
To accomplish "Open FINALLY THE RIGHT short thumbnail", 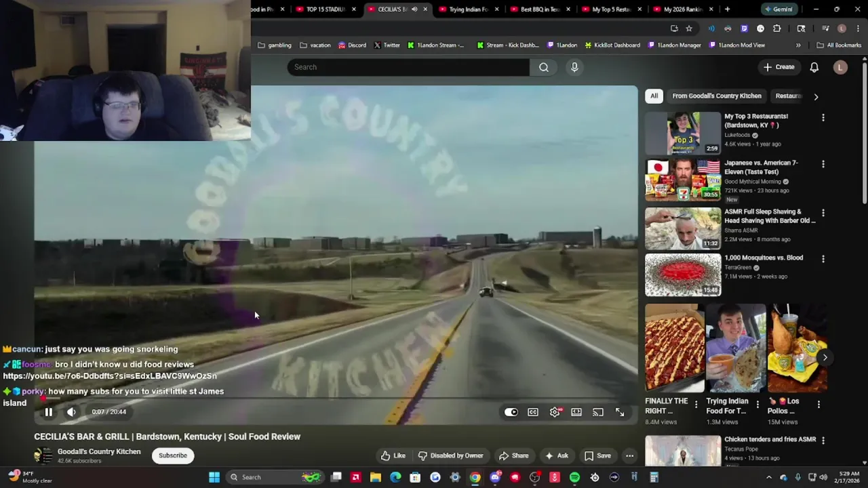I will [675, 348].
